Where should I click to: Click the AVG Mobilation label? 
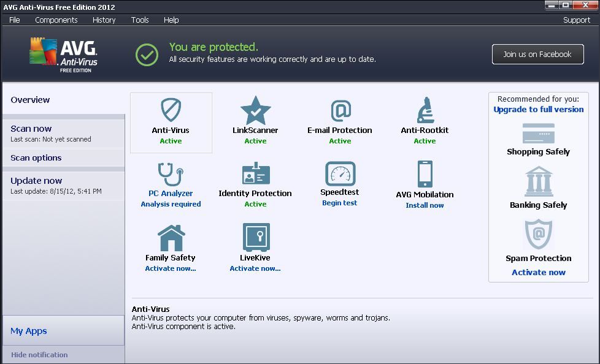click(x=425, y=194)
